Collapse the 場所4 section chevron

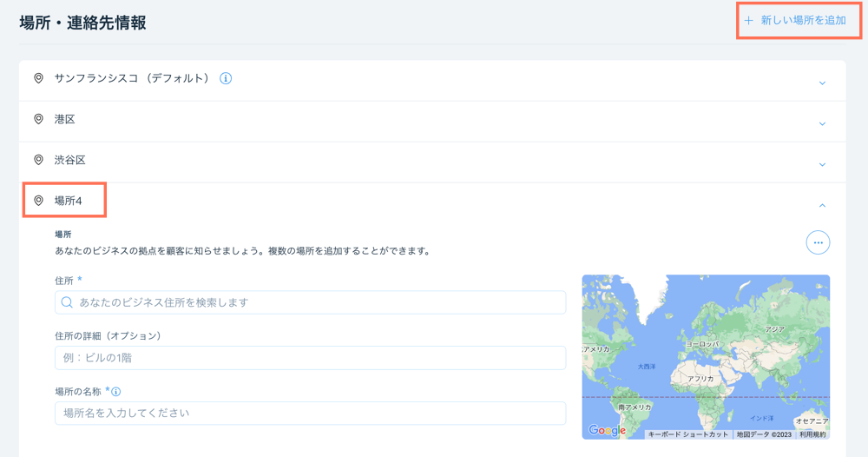(822, 206)
